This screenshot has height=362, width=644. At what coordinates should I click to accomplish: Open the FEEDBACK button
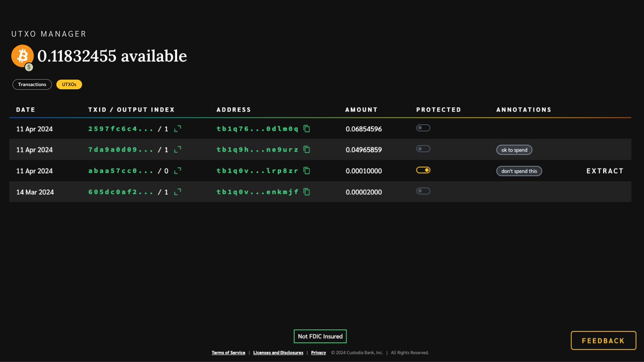tap(603, 341)
